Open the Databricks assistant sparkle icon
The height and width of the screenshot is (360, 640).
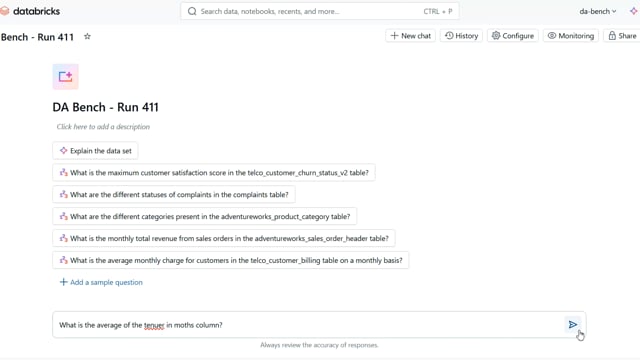pos(633,11)
